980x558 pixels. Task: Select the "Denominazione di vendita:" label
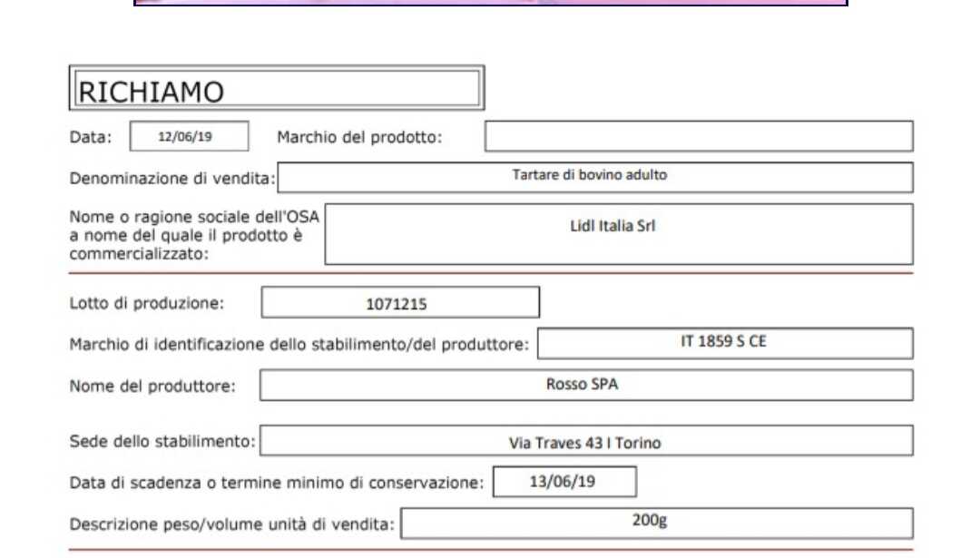pos(172,178)
